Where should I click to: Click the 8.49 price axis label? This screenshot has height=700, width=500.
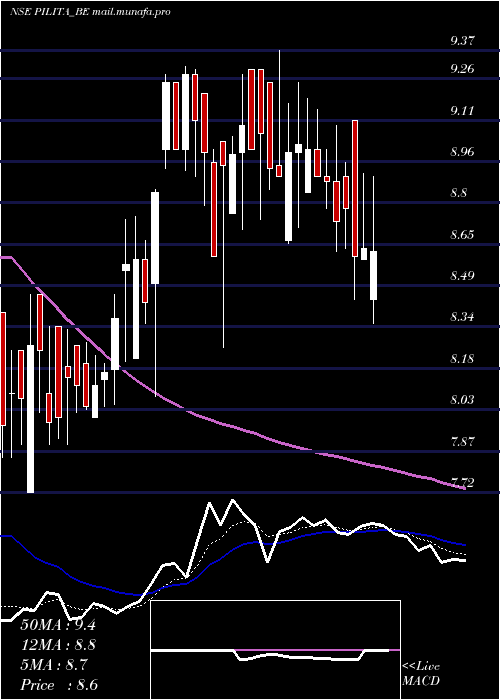point(462,276)
